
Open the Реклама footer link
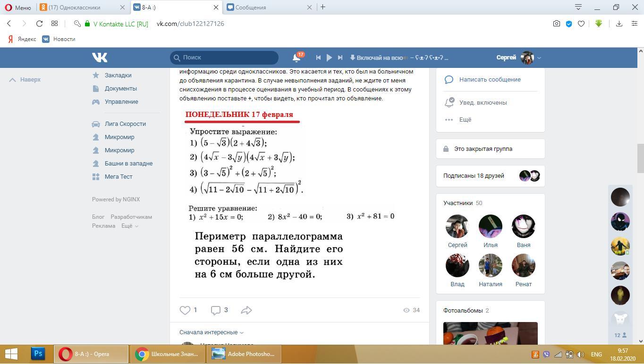click(x=104, y=226)
